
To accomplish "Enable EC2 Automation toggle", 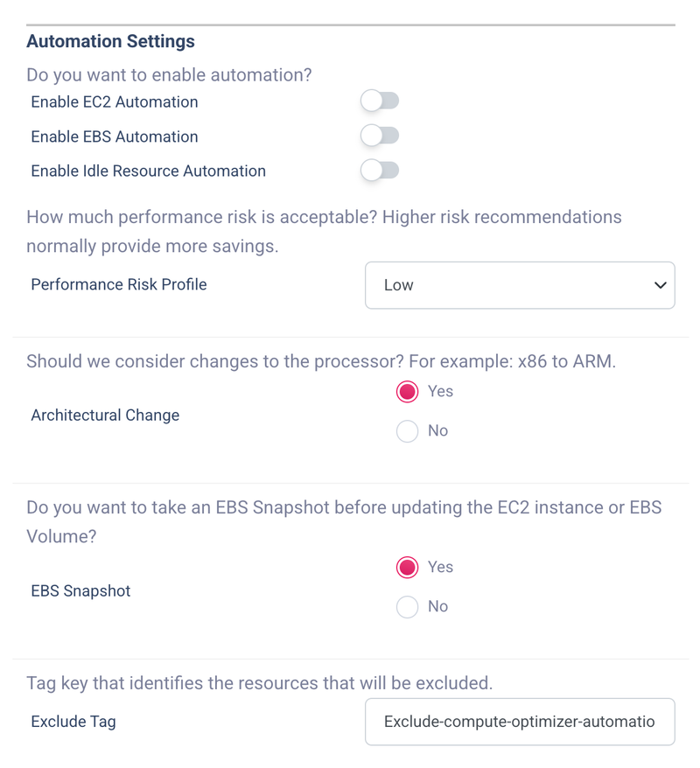I will 380,101.
